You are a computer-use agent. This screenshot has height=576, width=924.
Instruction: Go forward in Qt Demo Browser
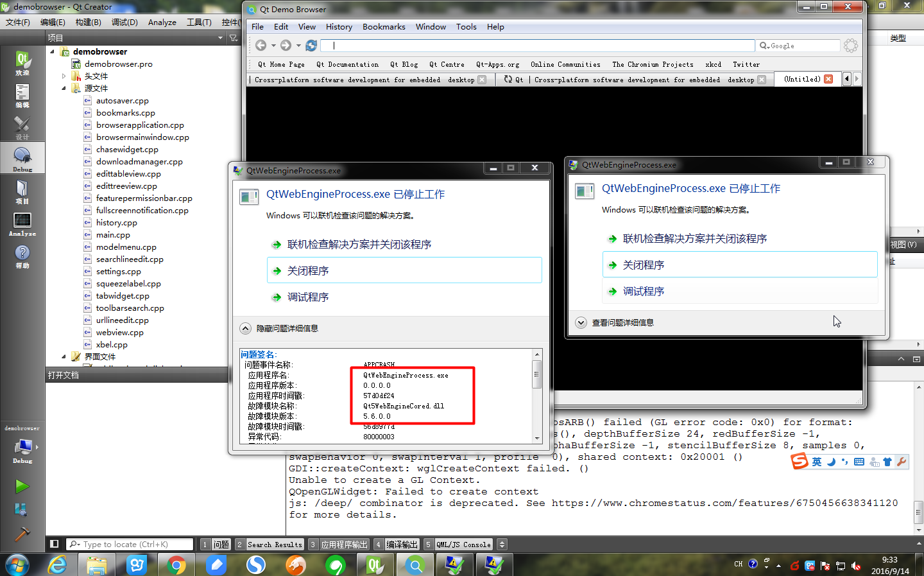pos(286,45)
